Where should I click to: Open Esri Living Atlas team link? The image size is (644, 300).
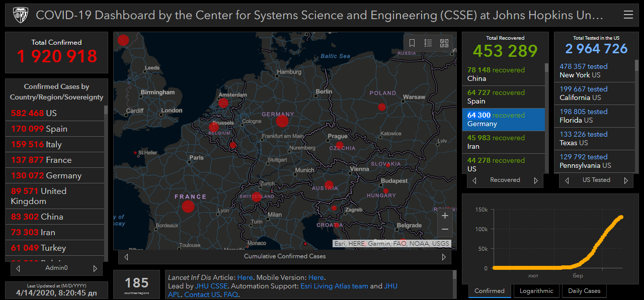point(334,286)
